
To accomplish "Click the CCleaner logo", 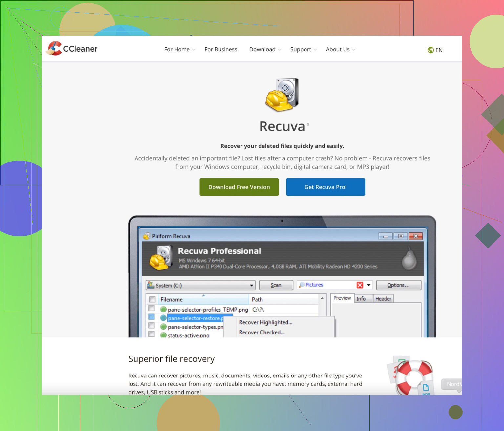I will [x=72, y=49].
